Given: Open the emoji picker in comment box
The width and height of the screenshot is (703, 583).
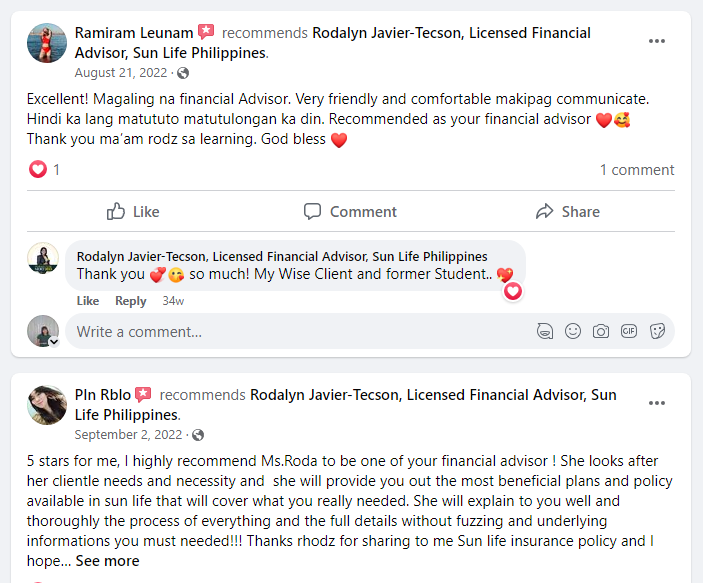Looking at the screenshot, I should pyautogui.click(x=573, y=331).
